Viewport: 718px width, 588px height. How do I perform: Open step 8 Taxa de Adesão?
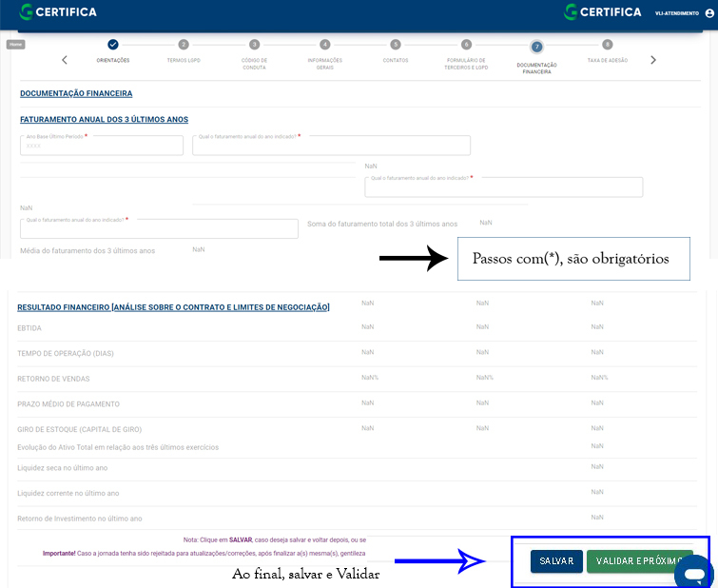click(x=607, y=45)
